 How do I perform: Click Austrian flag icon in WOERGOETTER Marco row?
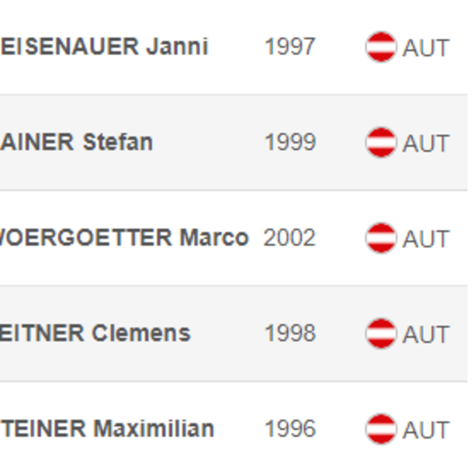(x=381, y=238)
